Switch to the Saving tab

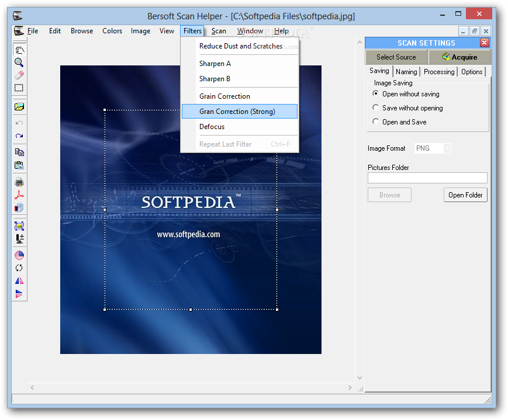click(x=379, y=71)
